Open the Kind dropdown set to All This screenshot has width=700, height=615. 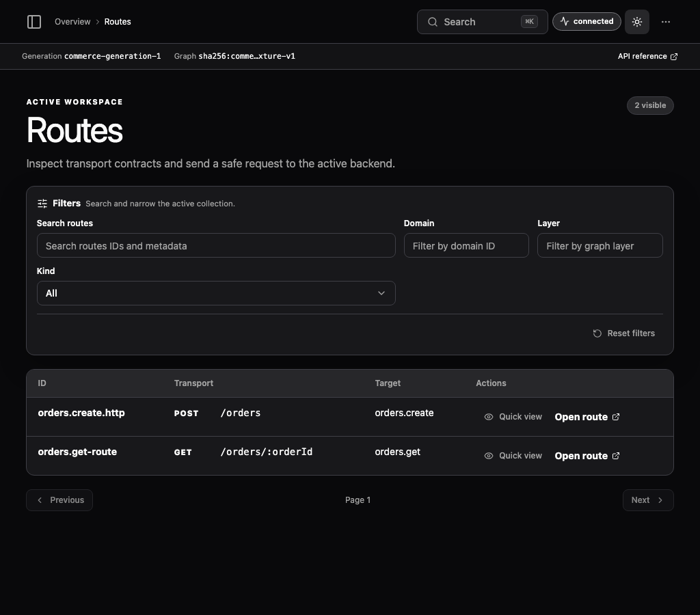[x=216, y=293]
